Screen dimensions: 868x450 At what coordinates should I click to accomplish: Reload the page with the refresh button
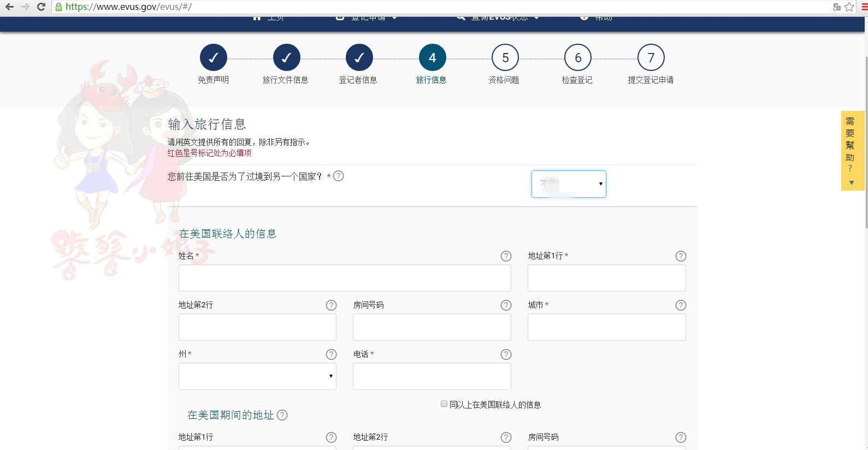click(41, 7)
